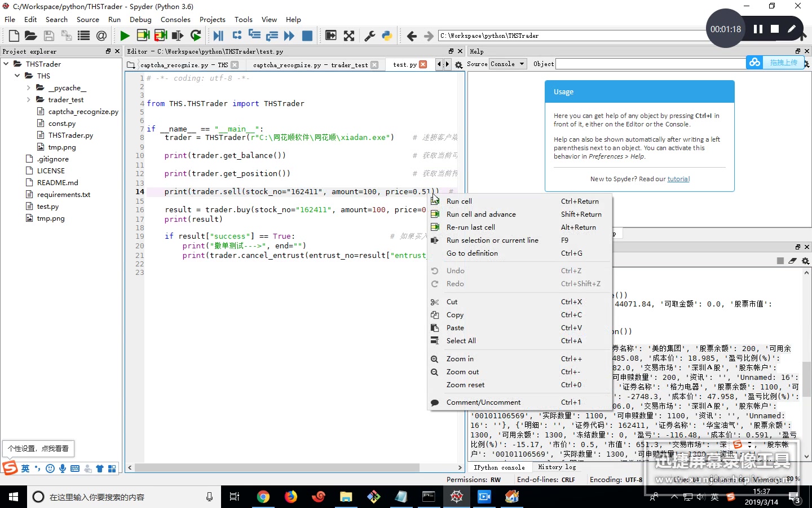The height and width of the screenshot is (508, 812).
Task: Open the Spyder tutorial link
Action: coord(678,179)
